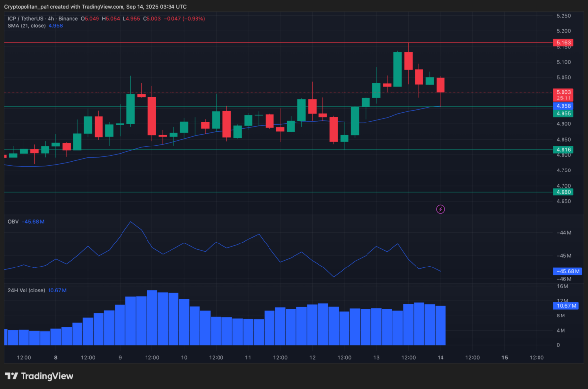Click the 4M volume axis tick
This screenshot has width=588, height=389.
[562, 331]
